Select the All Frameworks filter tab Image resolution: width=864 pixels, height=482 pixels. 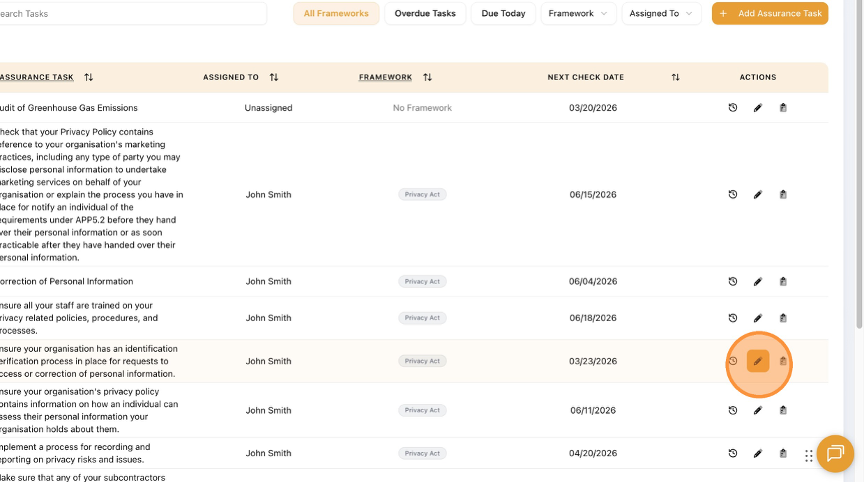click(x=336, y=14)
